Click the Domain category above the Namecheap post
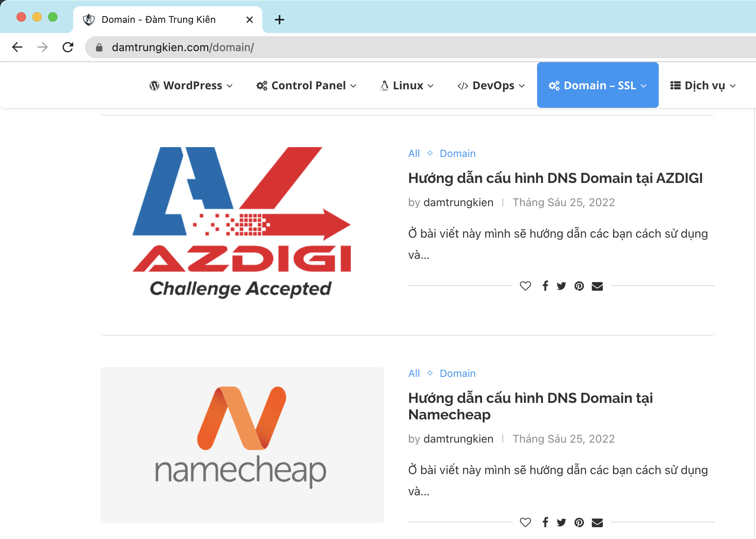756x539 pixels. pyautogui.click(x=458, y=373)
